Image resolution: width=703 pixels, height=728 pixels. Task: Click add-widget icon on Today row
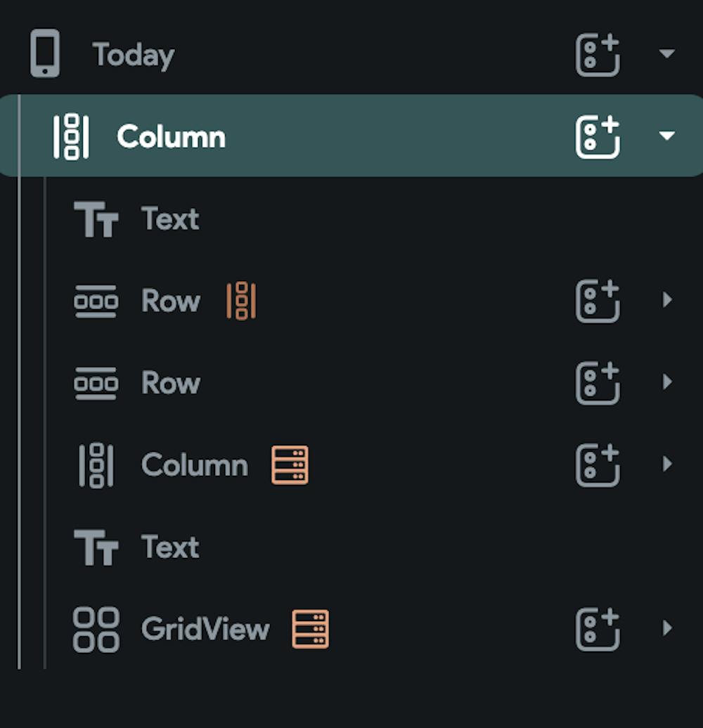point(598,54)
